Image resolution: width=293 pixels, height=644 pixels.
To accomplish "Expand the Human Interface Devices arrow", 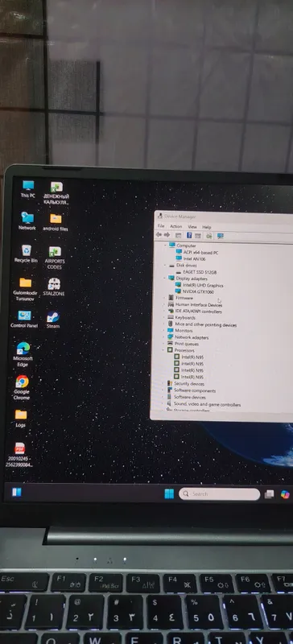I will pos(164,304).
